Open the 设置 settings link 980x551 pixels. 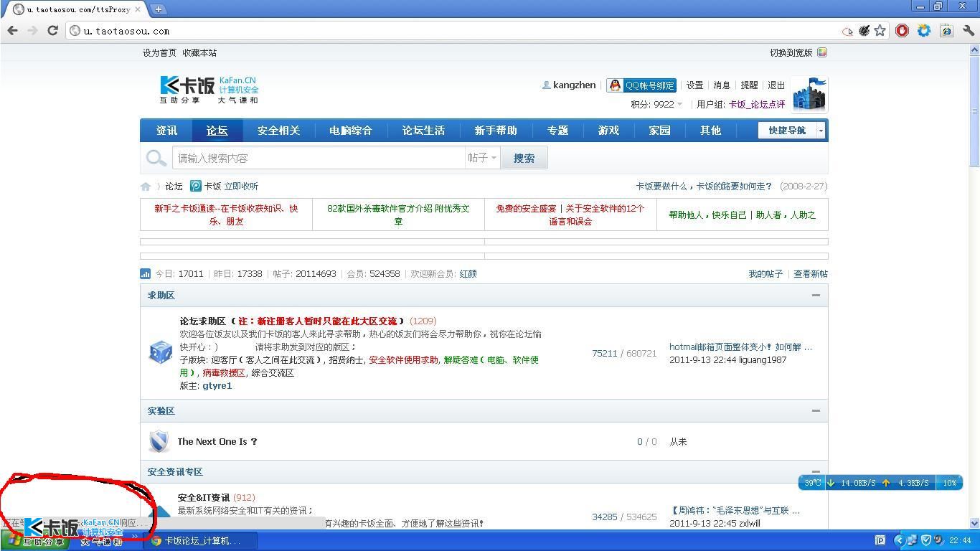pyautogui.click(x=694, y=85)
